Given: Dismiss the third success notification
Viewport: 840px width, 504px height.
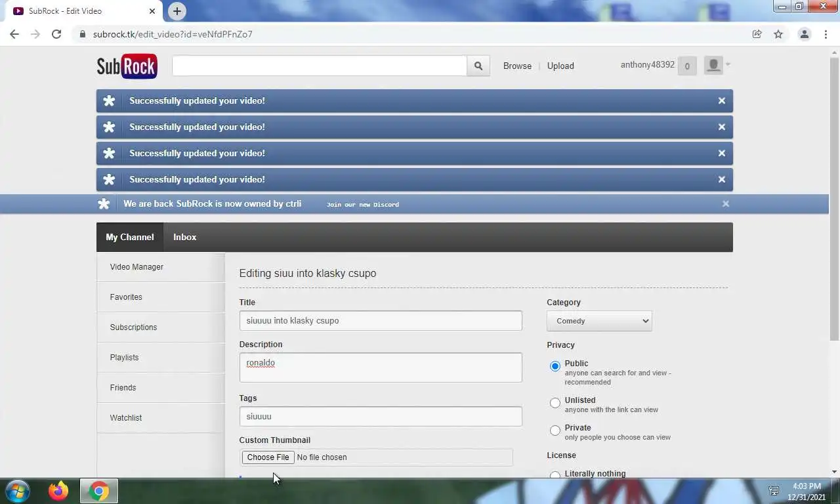Looking at the screenshot, I should tap(722, 153).
